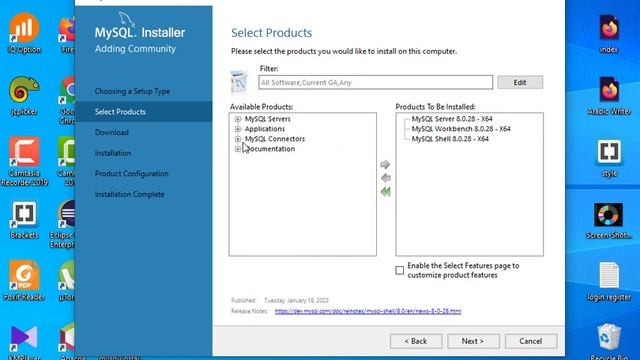Select the Installation step in sidebar
640x360 pixels.
point(113,153)
